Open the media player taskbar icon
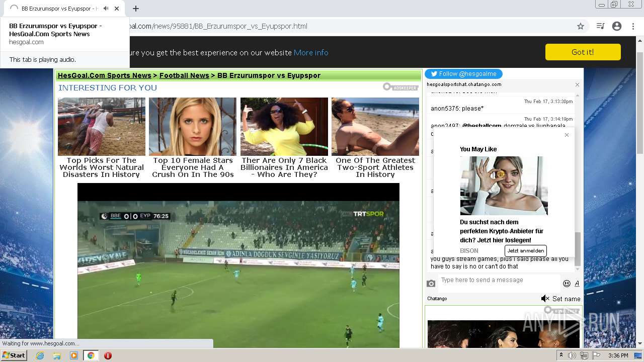644x362 pixels. point(74,355)
